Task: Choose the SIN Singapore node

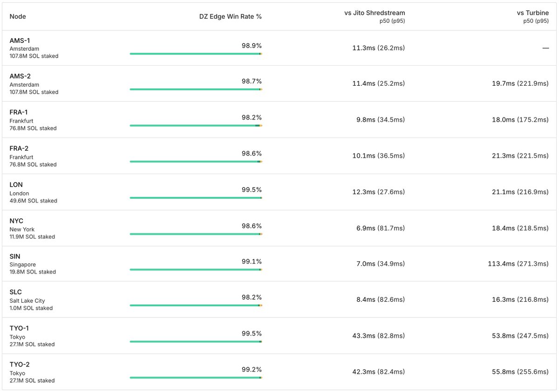Action: tap(279, 264)
